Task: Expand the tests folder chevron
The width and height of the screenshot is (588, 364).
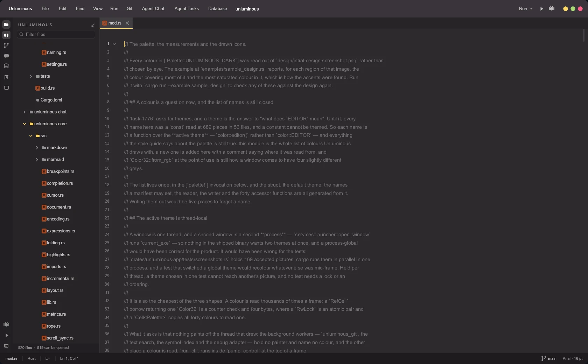Action: click(31, 76)
